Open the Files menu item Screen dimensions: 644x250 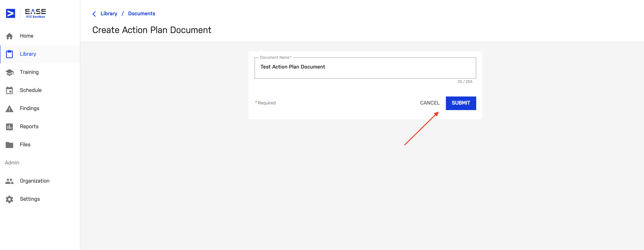click(40, 145)
